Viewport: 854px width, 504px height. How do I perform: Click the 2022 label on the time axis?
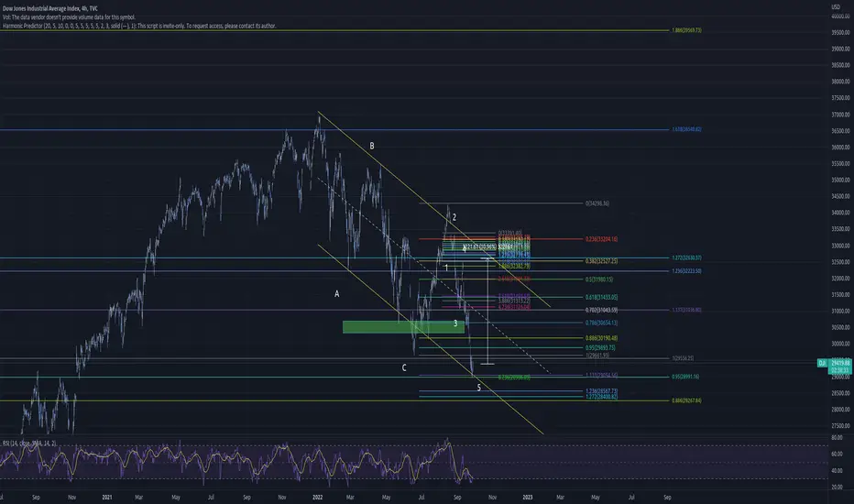(318, 497)
